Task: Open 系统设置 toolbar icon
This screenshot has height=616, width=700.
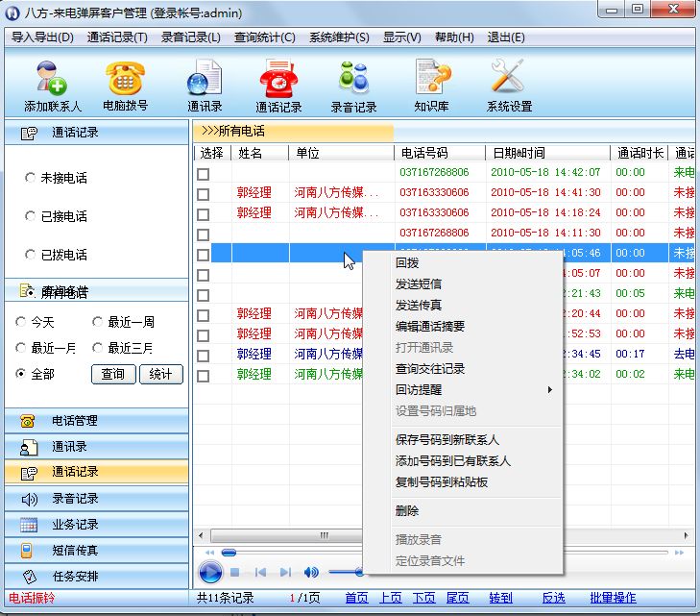Action: pyautogui.click(x=508, y=84)
